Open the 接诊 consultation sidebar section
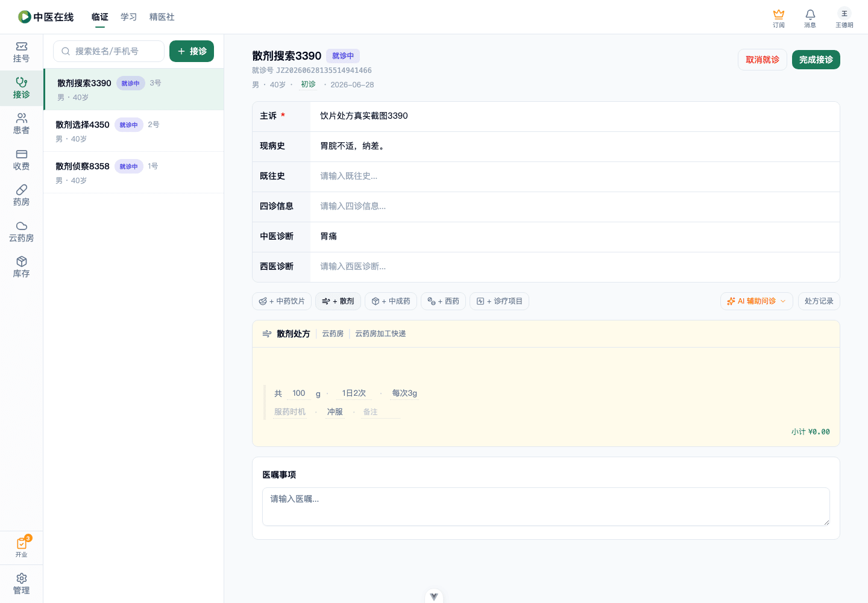The height and width of the screenshot is (603, 868). point(21,89)
